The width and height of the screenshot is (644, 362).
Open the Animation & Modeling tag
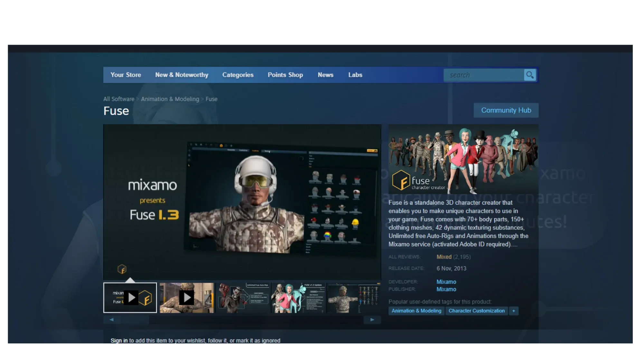tap(416, 311)
